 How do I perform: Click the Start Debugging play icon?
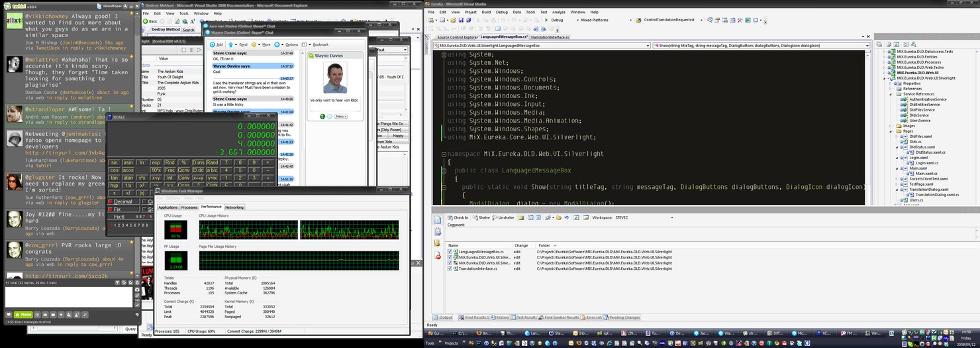546,20
